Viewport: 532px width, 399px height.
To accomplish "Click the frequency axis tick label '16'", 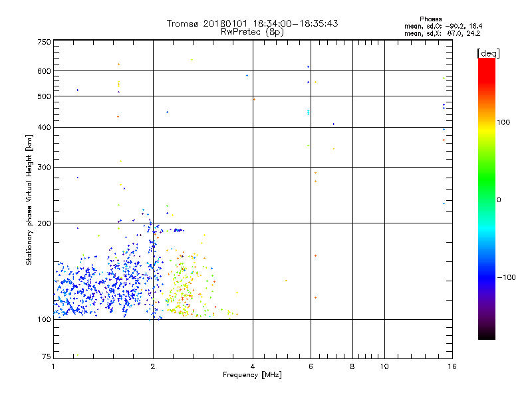I will coord(452,366).
